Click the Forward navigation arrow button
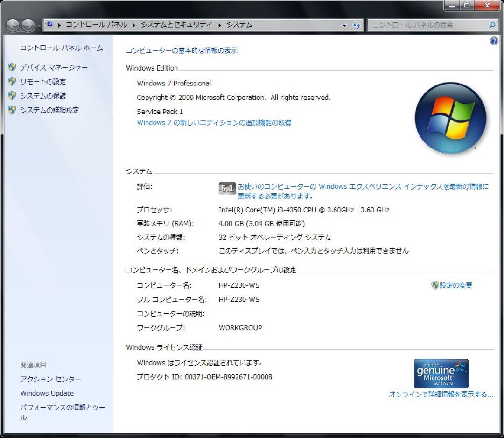The width and height of the screenshot is (504, 438). [x=28, y=25]
